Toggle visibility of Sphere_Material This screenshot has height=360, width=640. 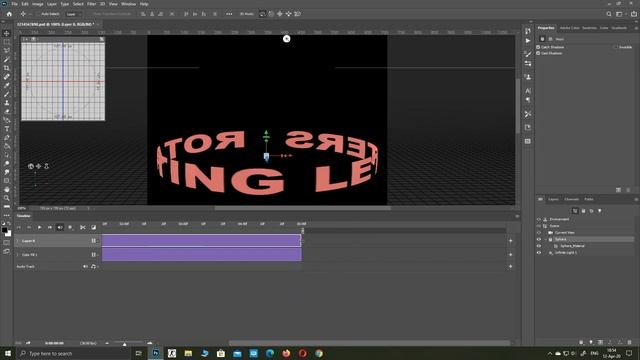pyautogui.click(x=539, y=246)
